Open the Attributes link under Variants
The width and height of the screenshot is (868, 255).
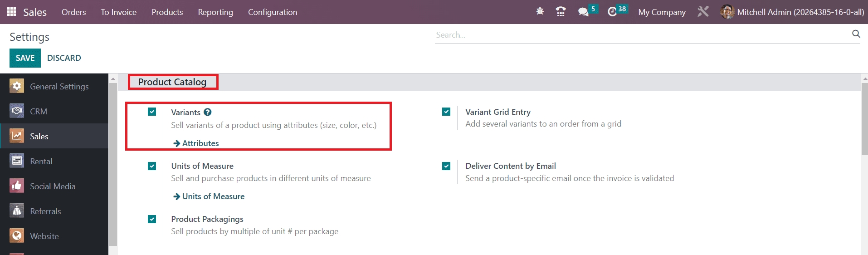click(200, 143)
